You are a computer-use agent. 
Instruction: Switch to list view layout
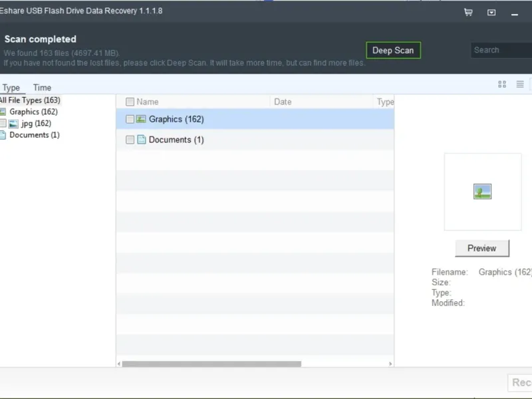520,84
